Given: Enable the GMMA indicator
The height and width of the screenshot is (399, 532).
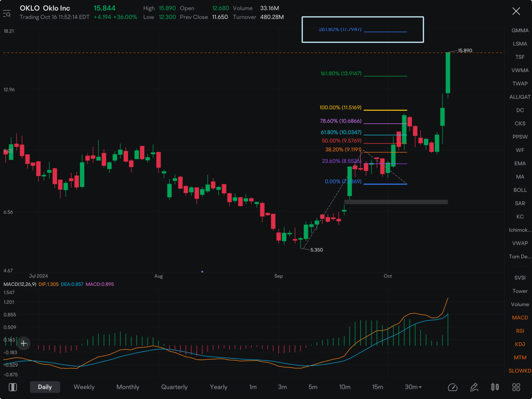Looking at the screenshot, I should click(x=520, y=30).
